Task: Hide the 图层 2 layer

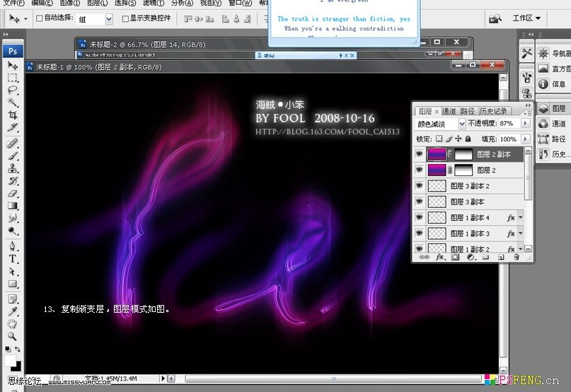Action: tap(419, 170)
